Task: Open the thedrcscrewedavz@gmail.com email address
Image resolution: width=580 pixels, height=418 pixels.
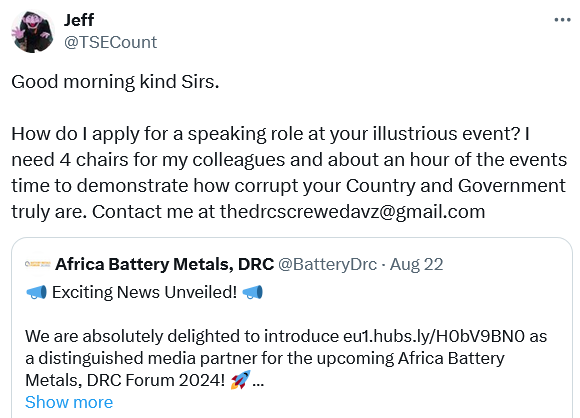Action: point(353,212)
